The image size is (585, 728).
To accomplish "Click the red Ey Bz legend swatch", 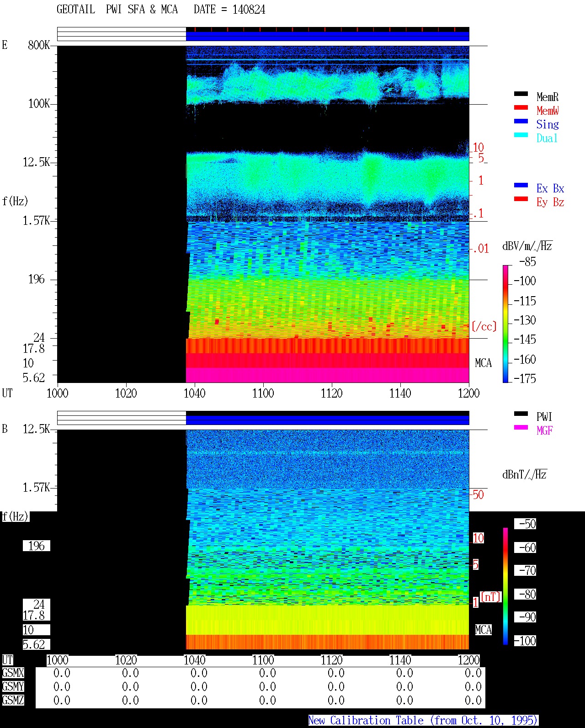I will click(521, 199).
